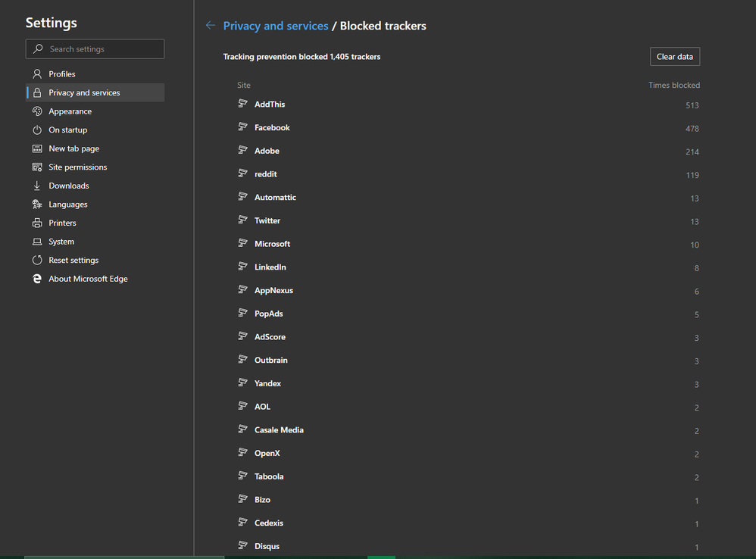Click the Site permissions icon
756x559 pixels.
pos(37,167)
